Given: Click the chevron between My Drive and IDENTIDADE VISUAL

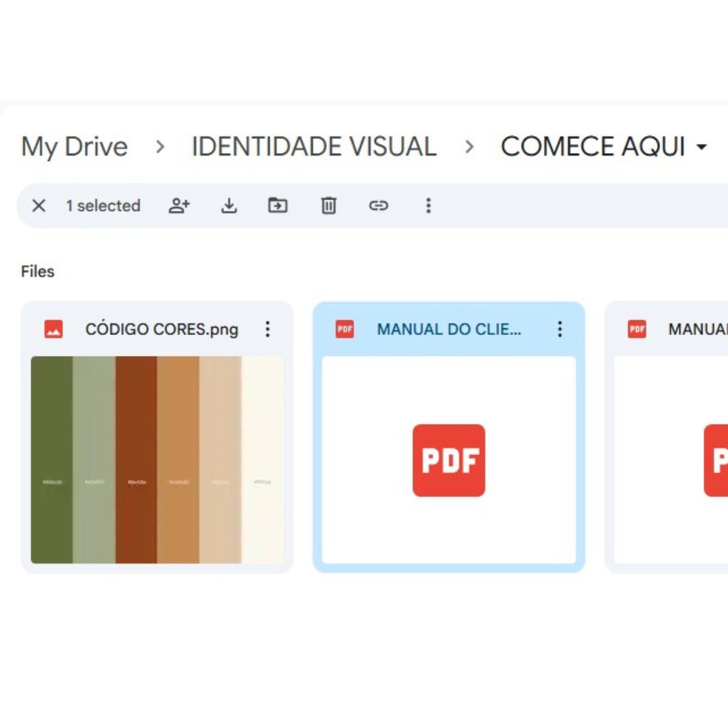Looking at the screenshot, I should pos(160,147).
